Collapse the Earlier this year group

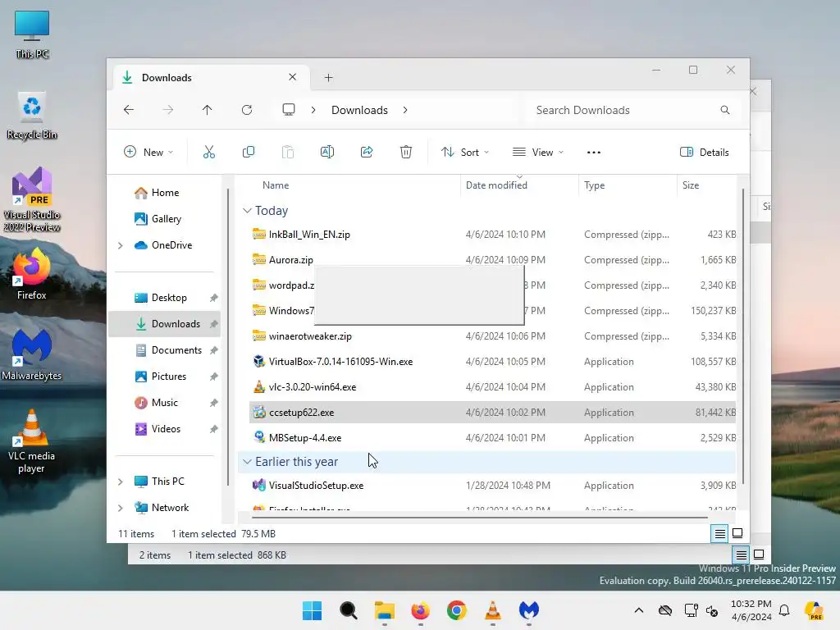(247, 461)
